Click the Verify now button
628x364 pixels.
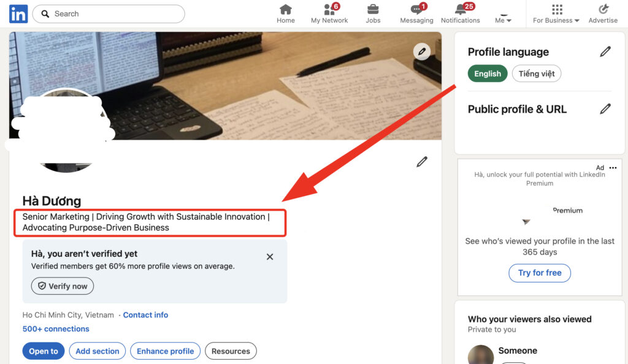coord(63,286)
